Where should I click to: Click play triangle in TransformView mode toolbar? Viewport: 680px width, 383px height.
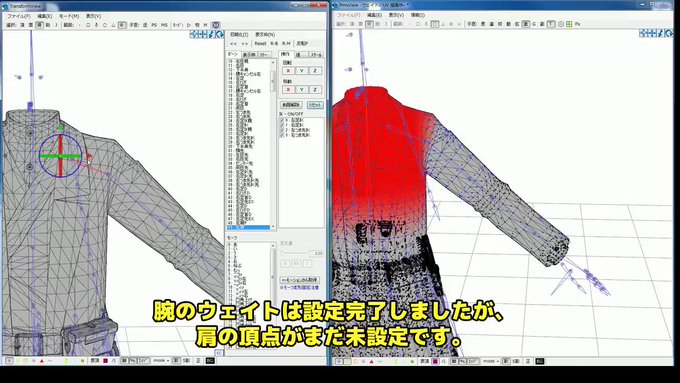(x=189, y=25)
